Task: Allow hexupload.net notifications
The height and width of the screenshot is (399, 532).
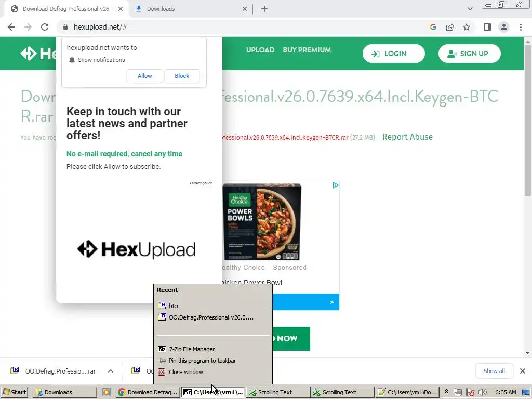Action: pos(144,76)
